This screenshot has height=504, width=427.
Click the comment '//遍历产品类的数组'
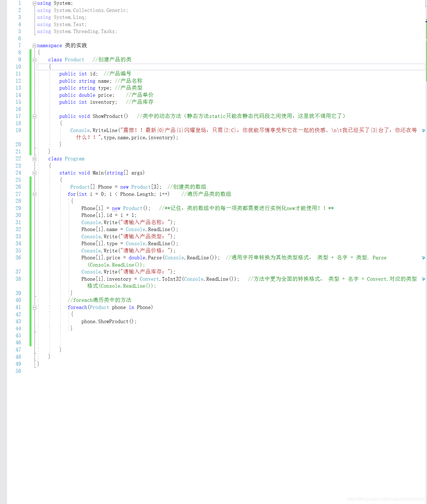(x=206, y=194)
